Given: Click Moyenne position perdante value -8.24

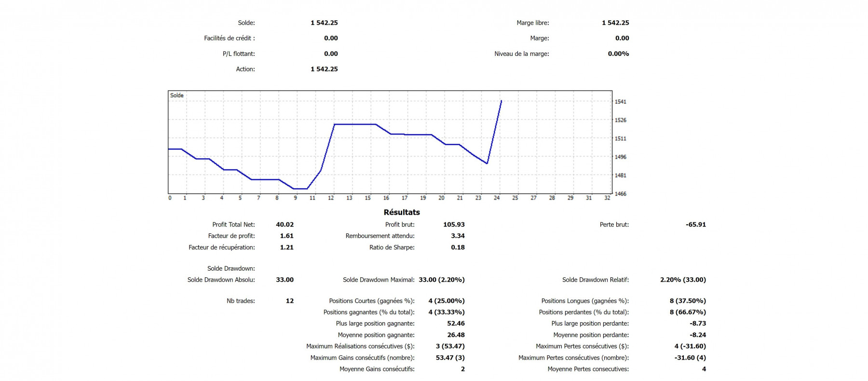Looking at the screenshot, I should pyautogui.click(x=698, y=335).
